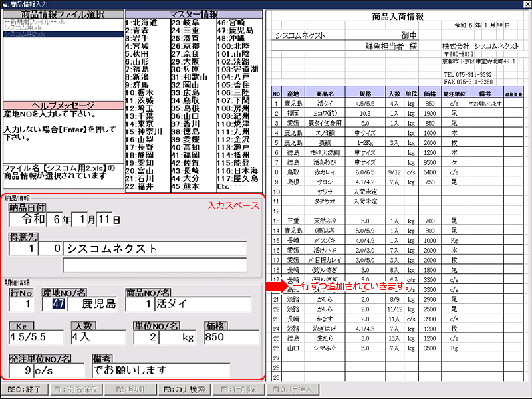This screenshot has height=399, width=532.
Task: Open F3:カナ検索 kana search
Action: click(x=184, y=388)
